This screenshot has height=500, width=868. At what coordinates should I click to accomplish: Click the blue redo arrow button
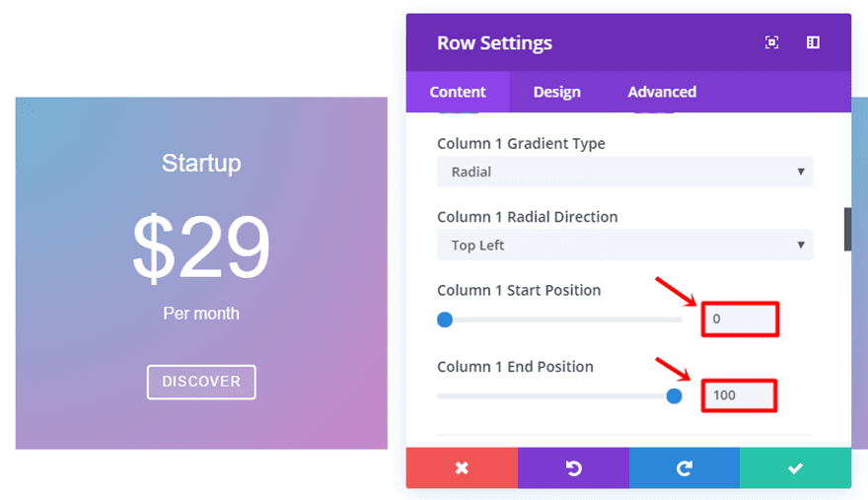tap(685, 467)
